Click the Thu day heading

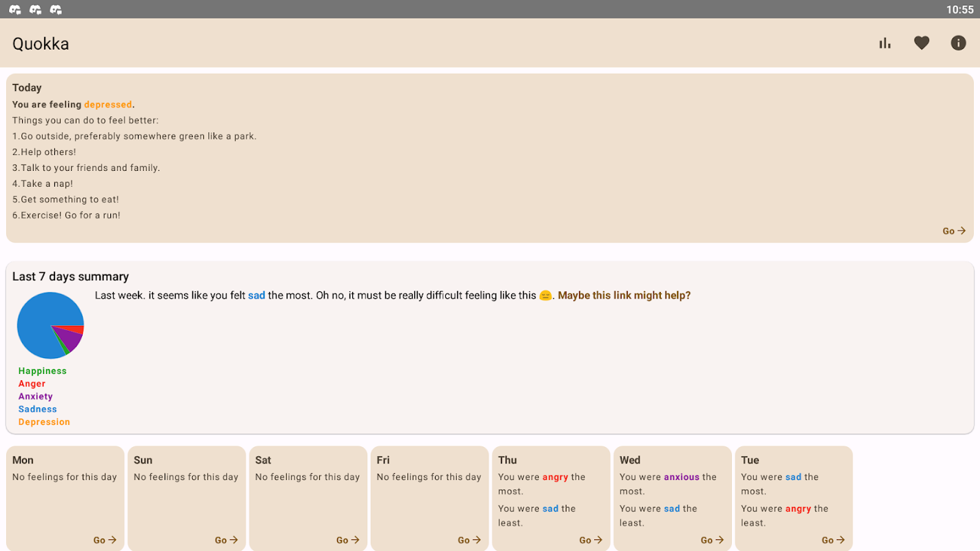point(507,460)
